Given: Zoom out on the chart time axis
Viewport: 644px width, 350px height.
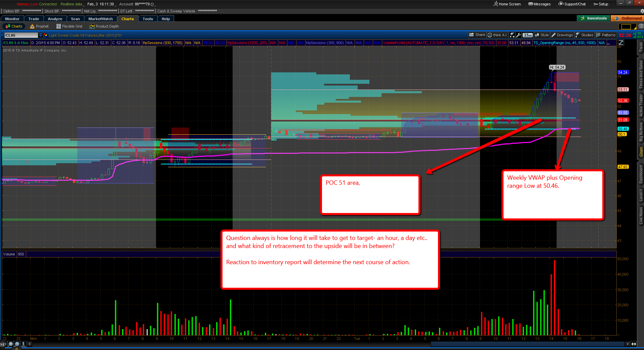Looking at the screenshot, I should click(x=17, y=344).
